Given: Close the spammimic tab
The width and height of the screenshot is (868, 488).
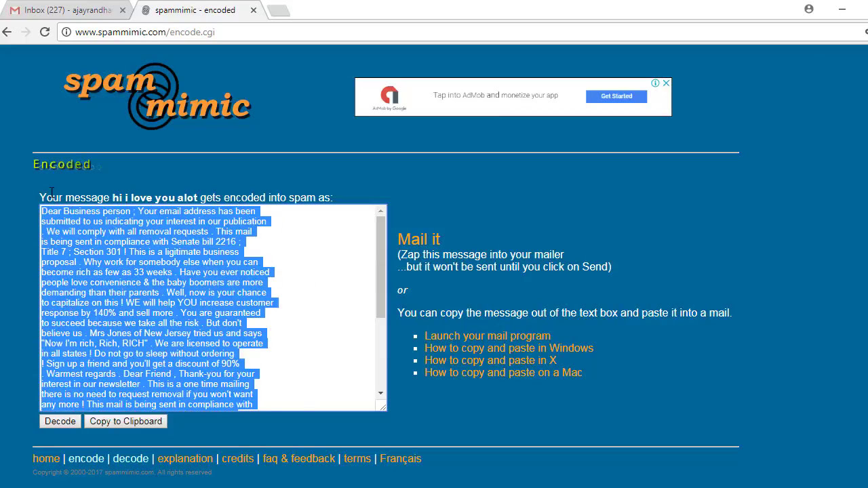Looking at the screenshot, I should (254, 10).
